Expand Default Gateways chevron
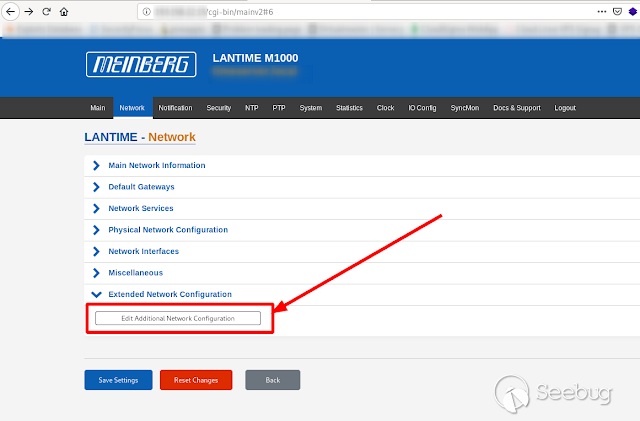Screen dimensions: 640x421 click(x=96, y=187)
